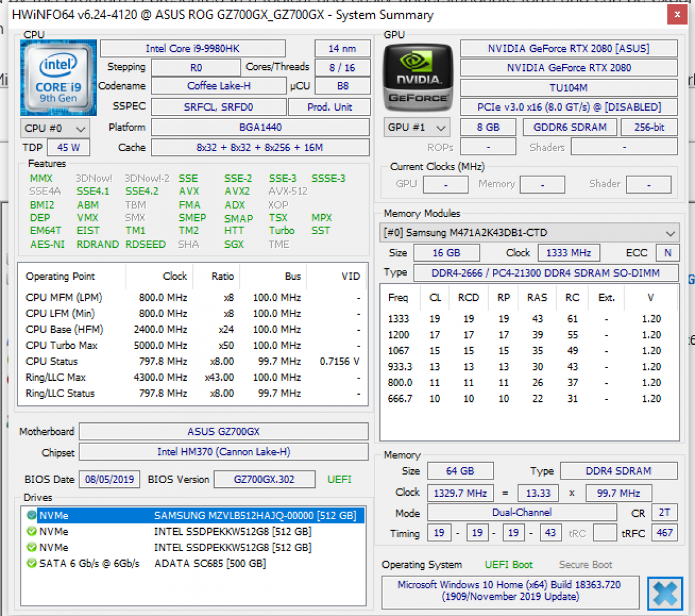Screen dimensions: 695x616
Task: Click the cache 8x32 + 8x32 + 8x256 + 16M field
Action: click(260, 147)
